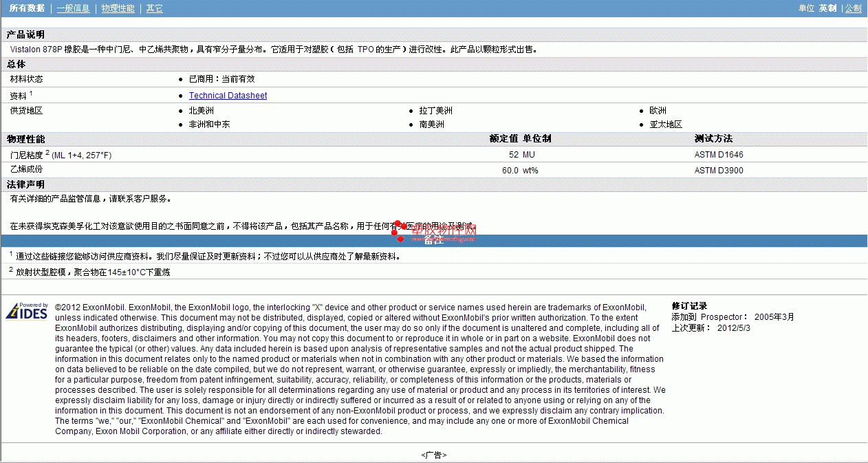868x463 pixels.
Task: Click the 门尼粘度 row label
Action: 61,155
